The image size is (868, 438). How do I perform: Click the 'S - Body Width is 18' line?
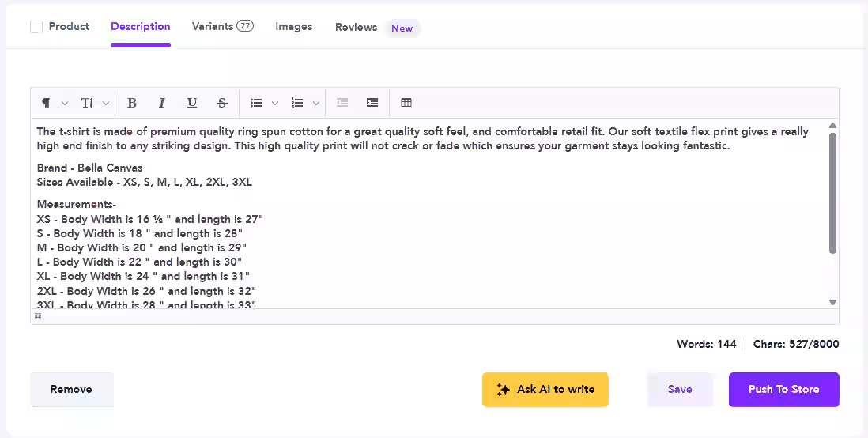click(x=139, y=234)
